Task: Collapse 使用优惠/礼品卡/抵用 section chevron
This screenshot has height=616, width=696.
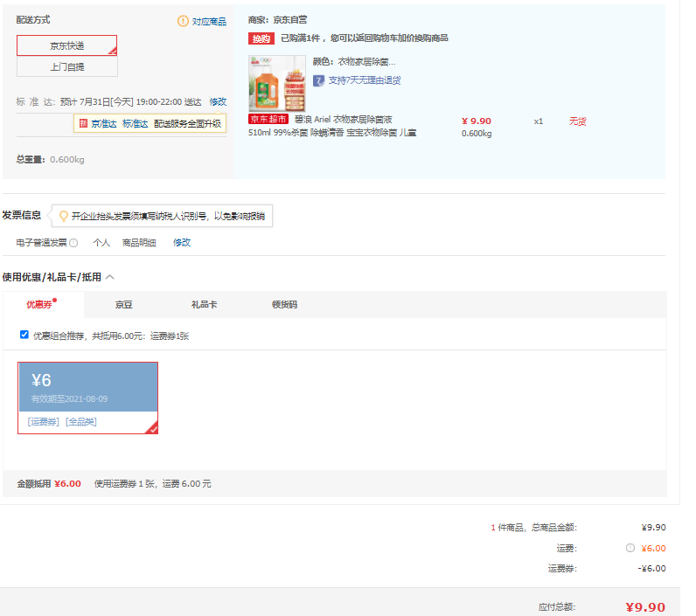Action: pos(110,277)
